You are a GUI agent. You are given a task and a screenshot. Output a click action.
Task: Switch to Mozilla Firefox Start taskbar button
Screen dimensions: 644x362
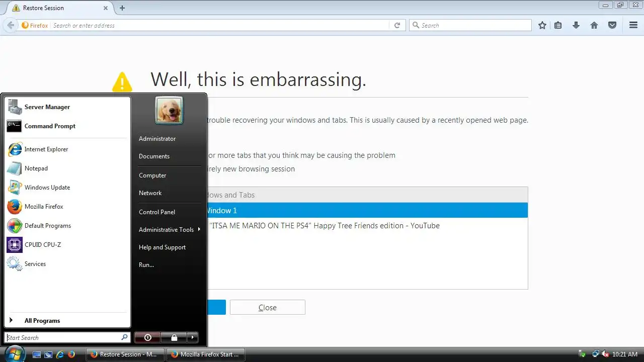205,354
